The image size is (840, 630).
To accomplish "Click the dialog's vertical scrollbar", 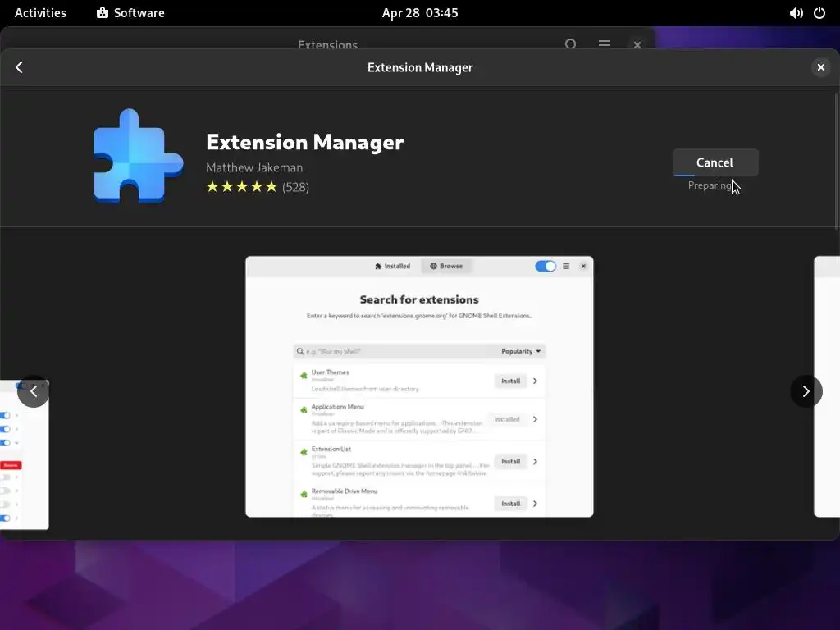I will click(x=836, y=161).
